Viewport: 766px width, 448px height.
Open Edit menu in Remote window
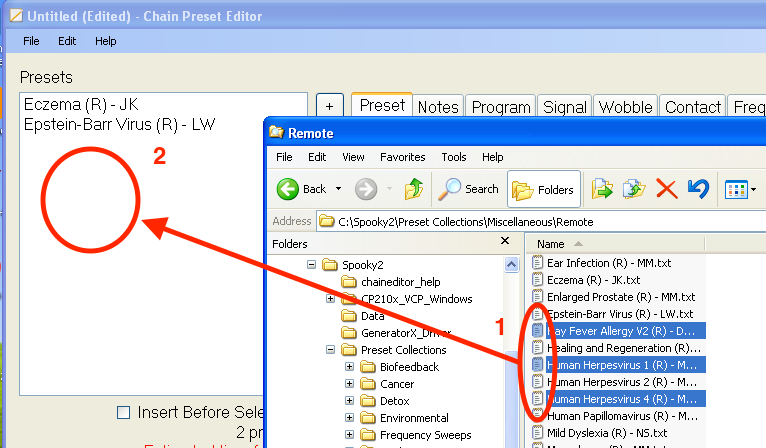coord(317,157)
